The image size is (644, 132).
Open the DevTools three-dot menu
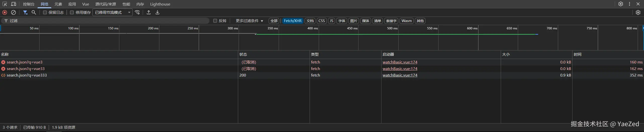(x=629, y=4)
